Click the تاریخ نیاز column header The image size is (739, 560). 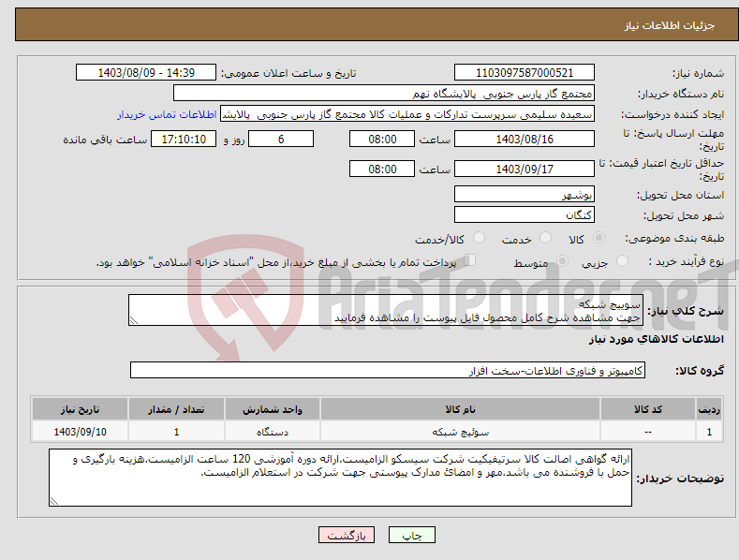click(81, 409)
